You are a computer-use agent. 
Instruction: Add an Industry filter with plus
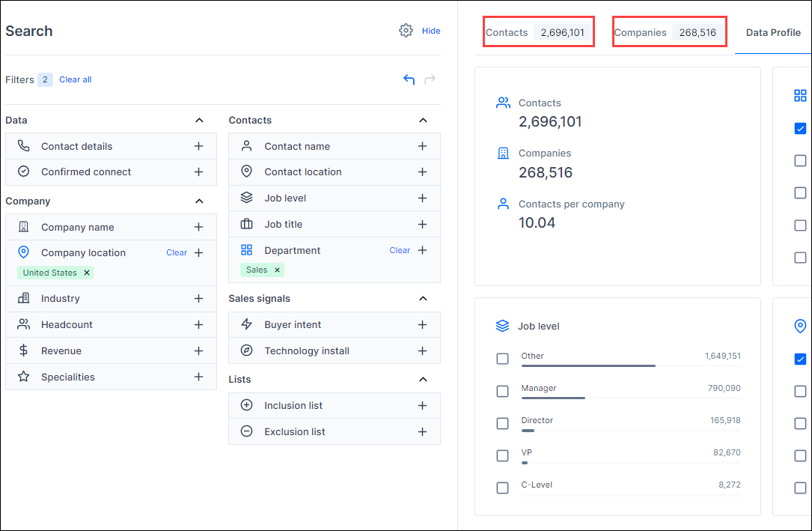[x=198, y=298]
